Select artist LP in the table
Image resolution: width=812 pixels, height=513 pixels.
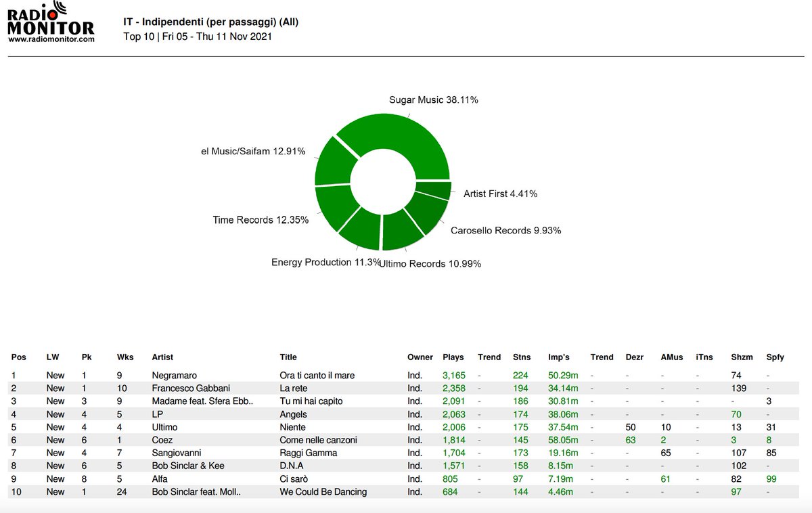(x=158, y=414)
